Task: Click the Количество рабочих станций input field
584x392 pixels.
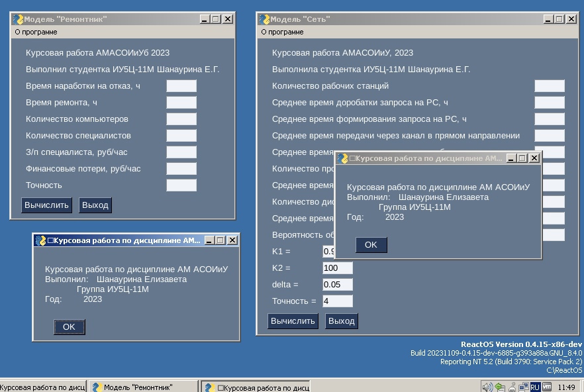Action: (x=549, y=85)
